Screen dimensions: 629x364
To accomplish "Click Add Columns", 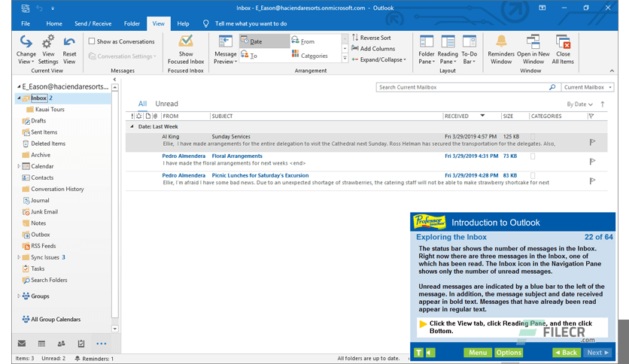I will tap(373, 48).
